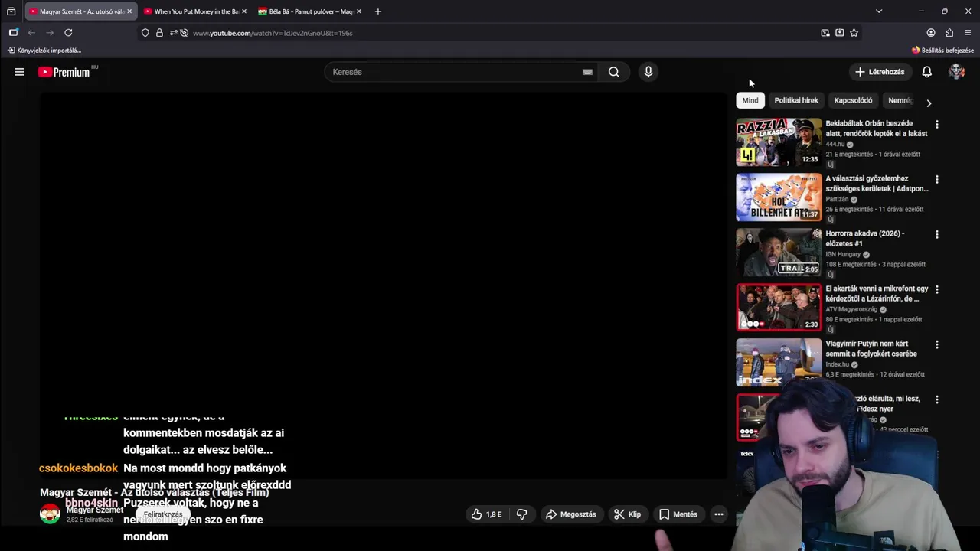
Task: Open the Firefox account profile icon
Action: coord(931,33)
